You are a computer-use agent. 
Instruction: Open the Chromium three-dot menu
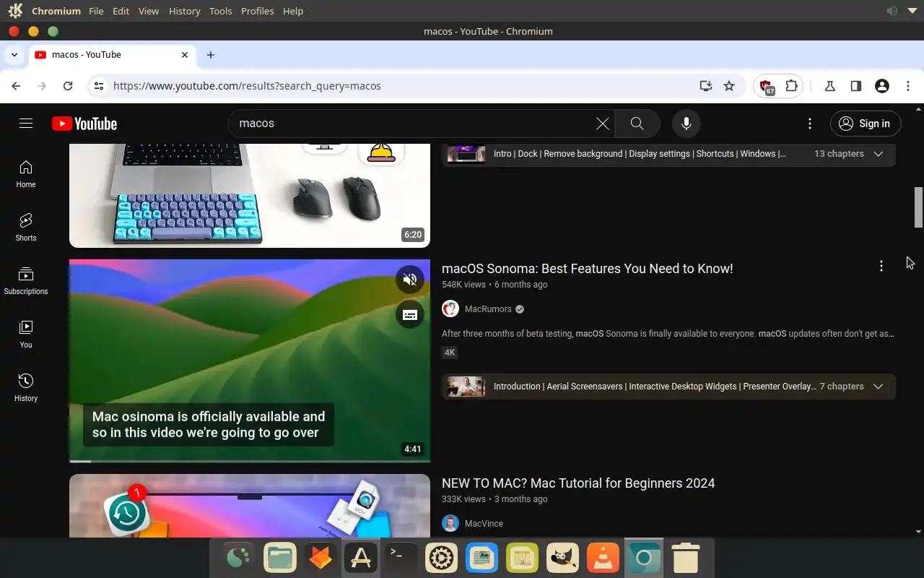click(908, 86)
